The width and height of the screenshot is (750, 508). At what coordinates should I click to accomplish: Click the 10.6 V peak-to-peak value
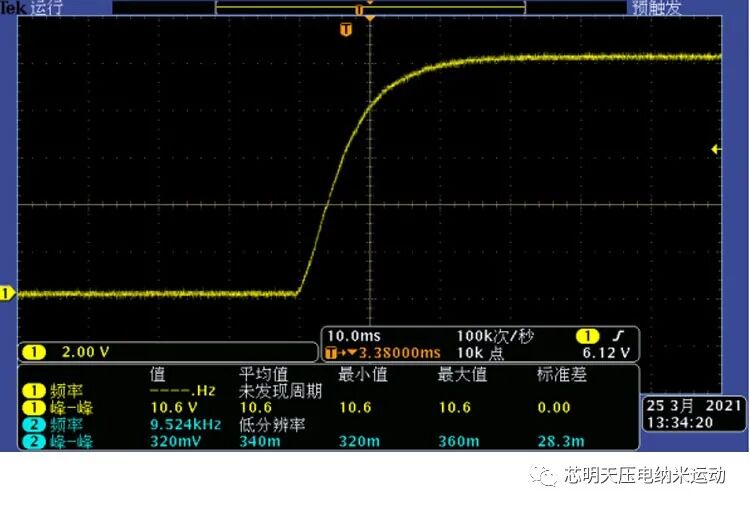174,408
